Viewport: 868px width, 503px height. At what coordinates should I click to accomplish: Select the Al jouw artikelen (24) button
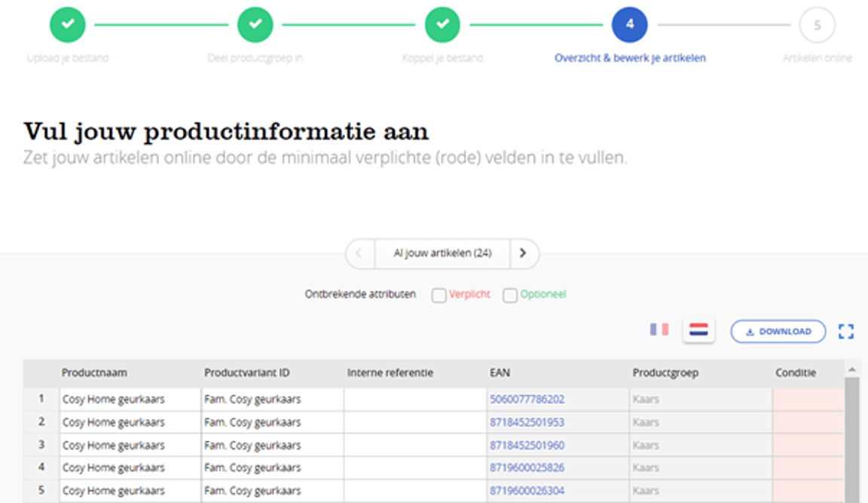coord(442,253)
